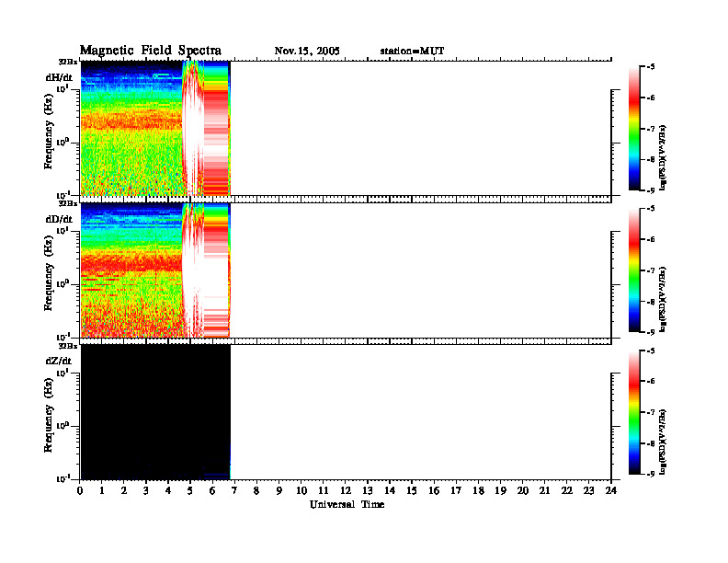The width and height of the screenshot is (728, 563).
Task: Click hour tick label "12" on time axis
Action: [x=346, y=490]
